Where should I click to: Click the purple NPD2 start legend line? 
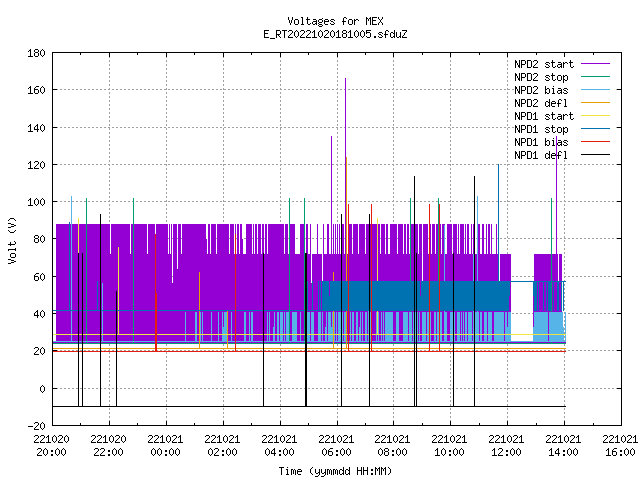click(595, 64)
